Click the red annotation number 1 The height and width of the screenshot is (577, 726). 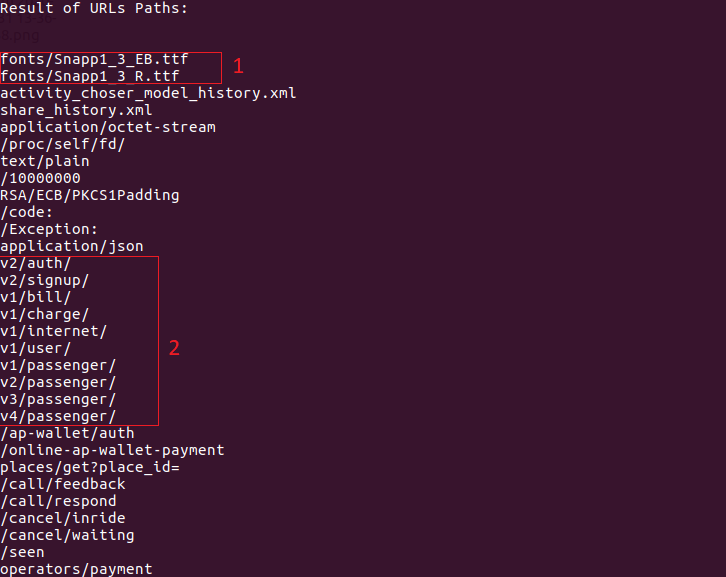tap(238, 66)
